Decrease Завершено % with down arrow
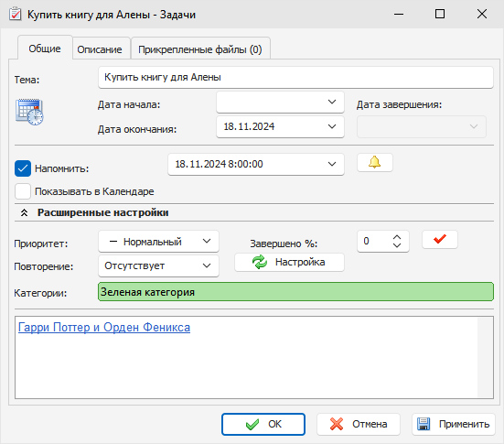The width and height of the screenshot is (504, 444). [x=397, y=245]
